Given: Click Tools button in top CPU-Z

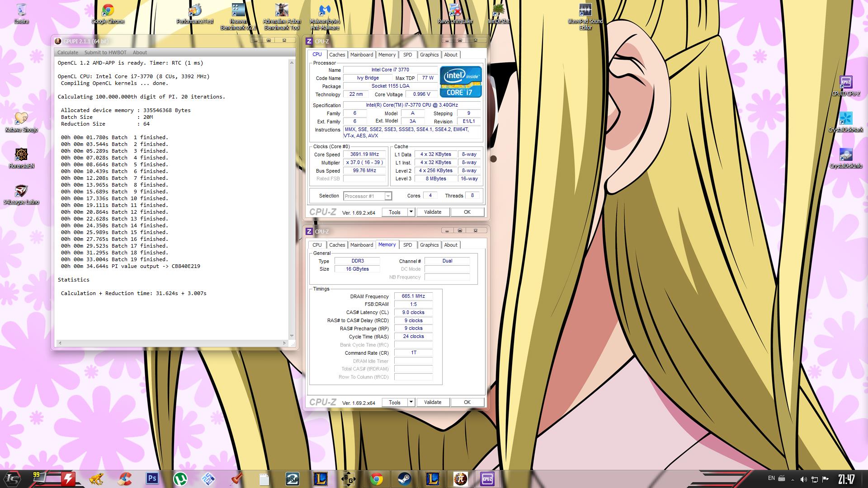Looking at the screenshot, I should coord(395,212).
